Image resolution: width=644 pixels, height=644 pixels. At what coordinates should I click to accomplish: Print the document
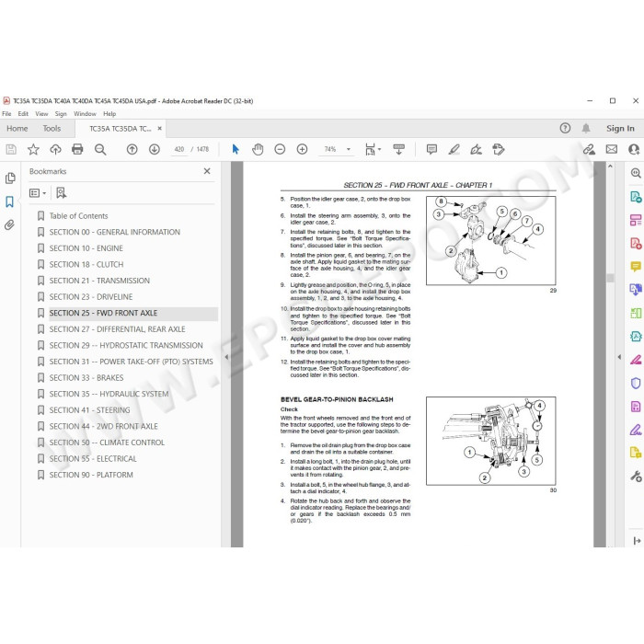tap(77, 149)
